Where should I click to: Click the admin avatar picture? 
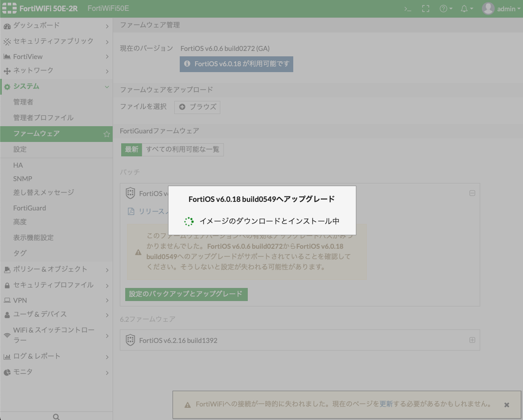click(488, 8)
